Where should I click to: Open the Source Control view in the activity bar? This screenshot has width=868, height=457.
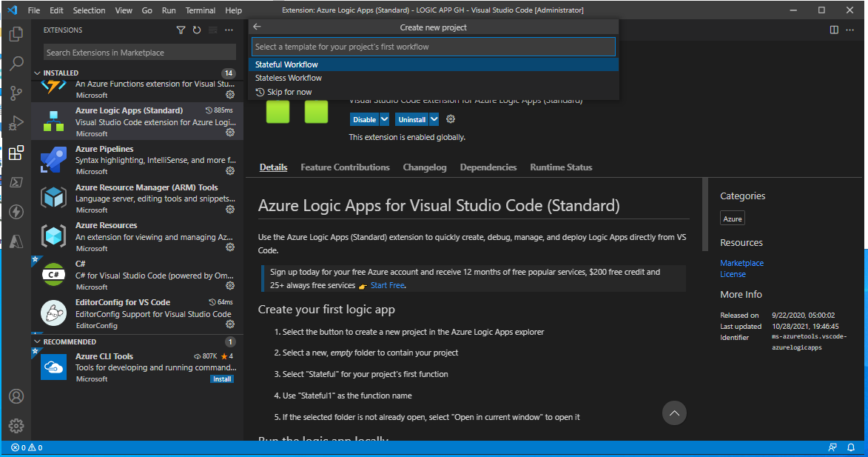tap(16, 93)
